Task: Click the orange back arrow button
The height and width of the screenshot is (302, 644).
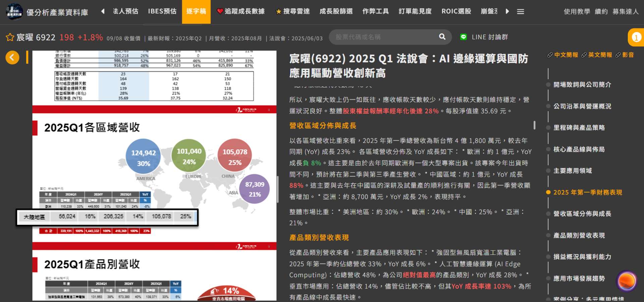Action: 12,58
